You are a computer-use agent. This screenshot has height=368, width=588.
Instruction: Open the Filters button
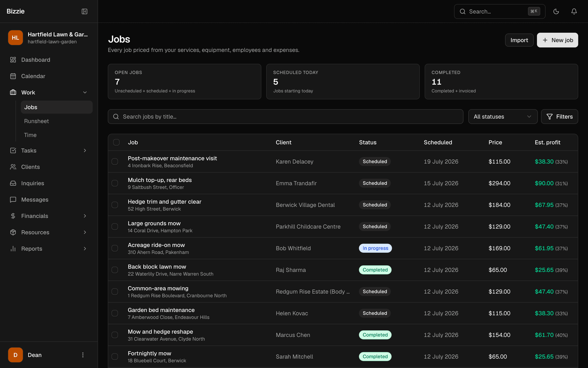(x=559, y=117)
